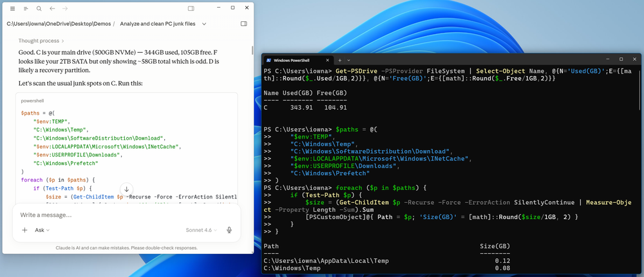Open search in the Claude window

point(39,8)
